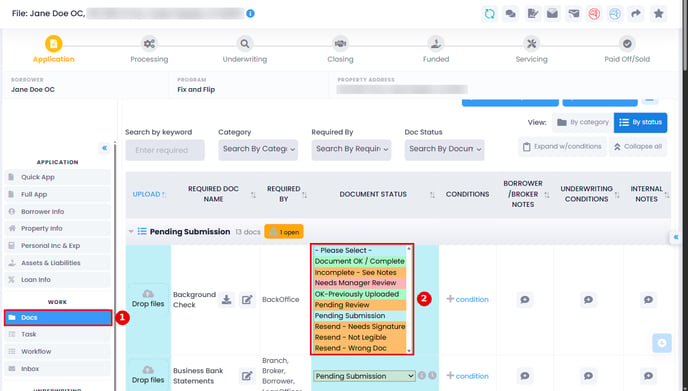Add condition to Background Check
Screen dimensions: 688x391
click(467, 299)
